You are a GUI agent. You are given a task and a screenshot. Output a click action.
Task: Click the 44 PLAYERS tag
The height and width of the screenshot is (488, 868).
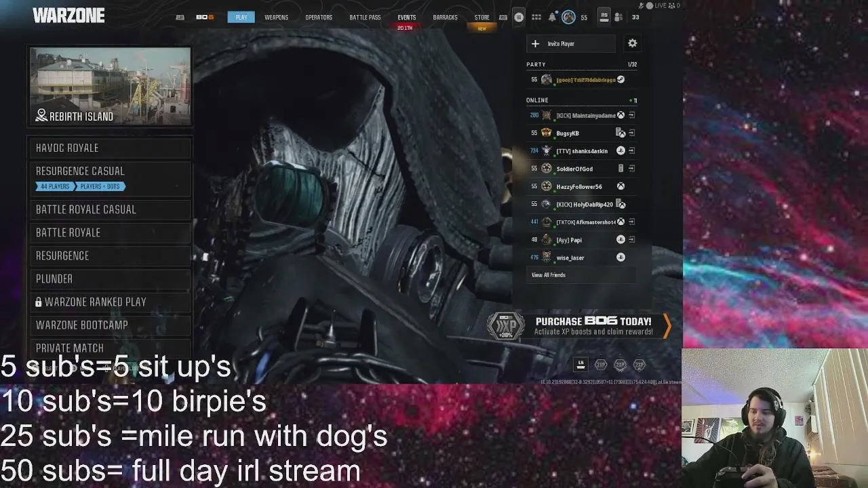pos(55,186)
